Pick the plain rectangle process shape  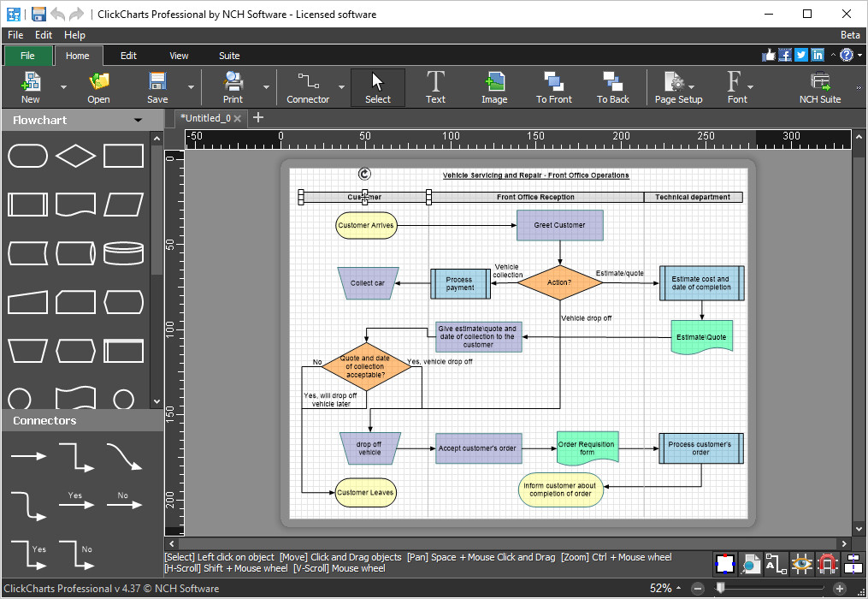(123, 156)
